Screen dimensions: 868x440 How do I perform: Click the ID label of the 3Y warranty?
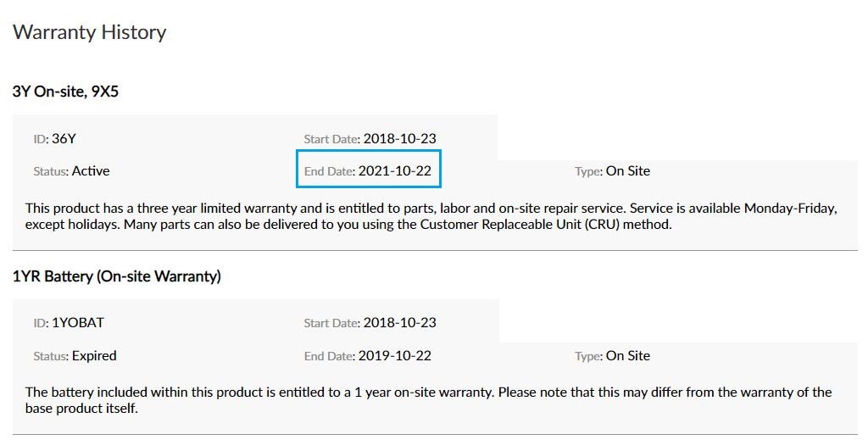41,139
